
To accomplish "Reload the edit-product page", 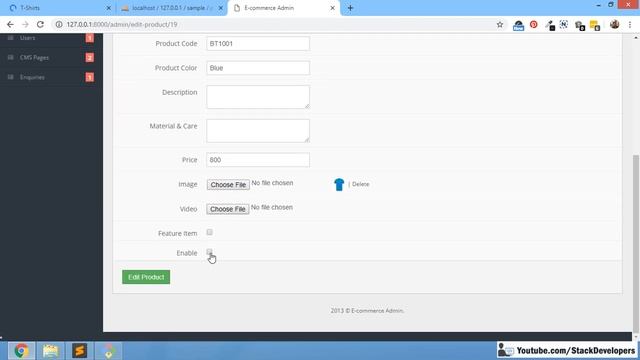I will (x=40, y=24).
